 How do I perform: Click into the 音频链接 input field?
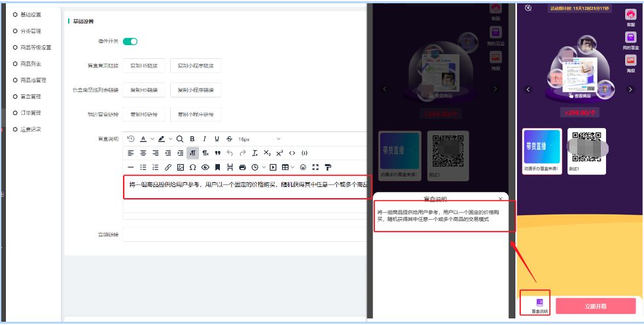point(245,234)
